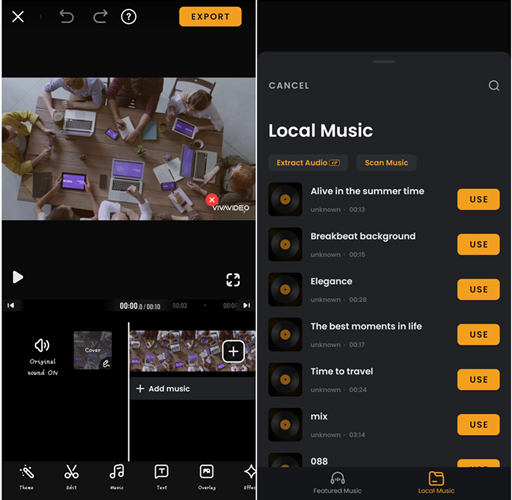Screen dimensions: 512x500
Task: Undo the last edit
Action: [x=67, y=17]
